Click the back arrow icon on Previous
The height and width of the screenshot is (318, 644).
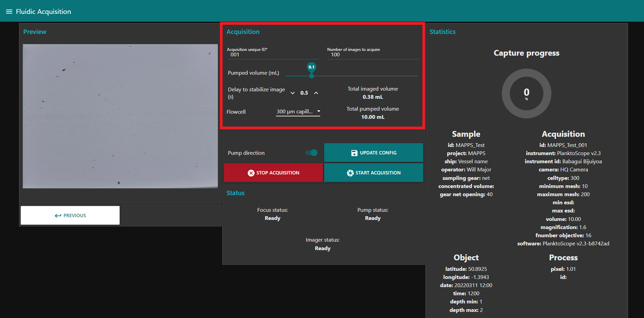(x=58, y=216)
